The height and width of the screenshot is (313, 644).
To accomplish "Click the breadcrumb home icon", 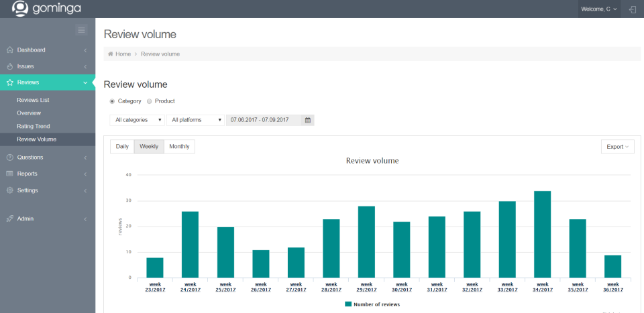I will pos(111,54).
